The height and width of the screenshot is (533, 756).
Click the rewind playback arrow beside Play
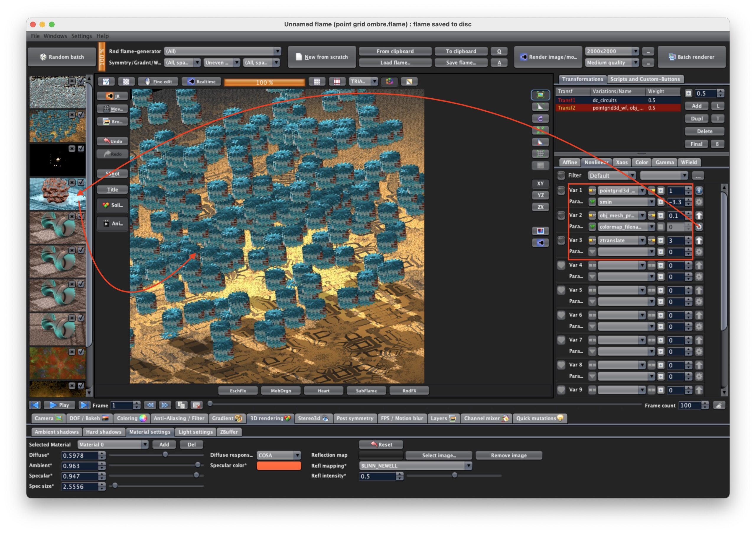click(35, 405)
